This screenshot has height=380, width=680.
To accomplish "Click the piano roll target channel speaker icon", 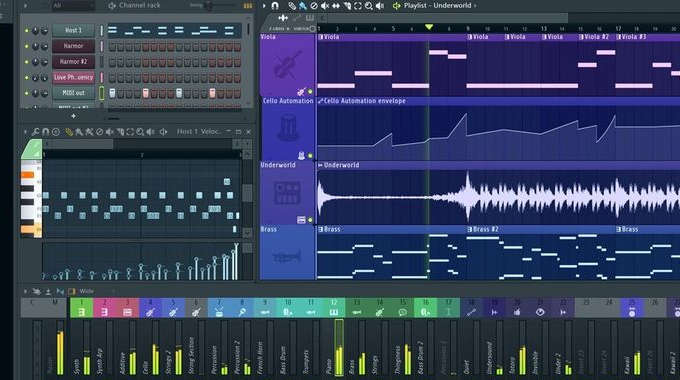I will [163, 131].
